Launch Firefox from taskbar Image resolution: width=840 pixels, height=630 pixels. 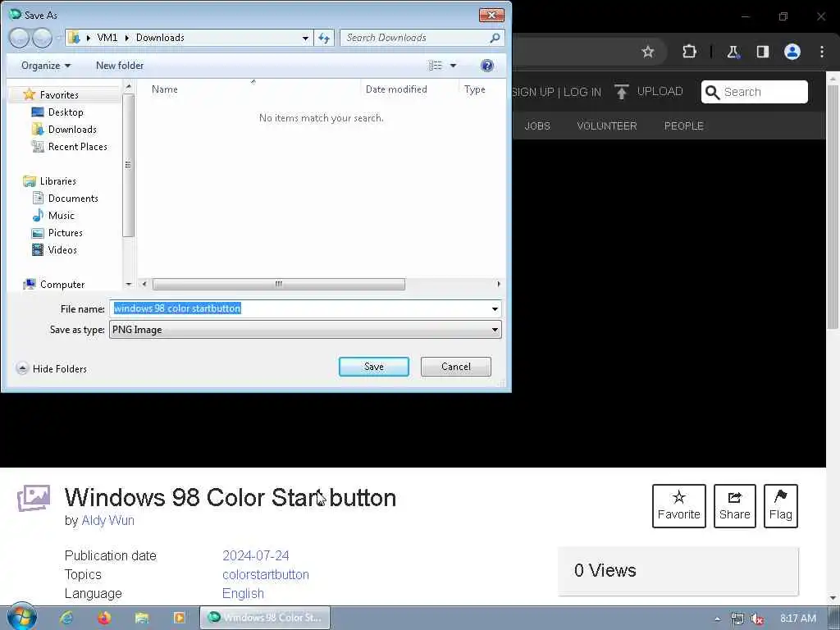(x=104, y=618)
